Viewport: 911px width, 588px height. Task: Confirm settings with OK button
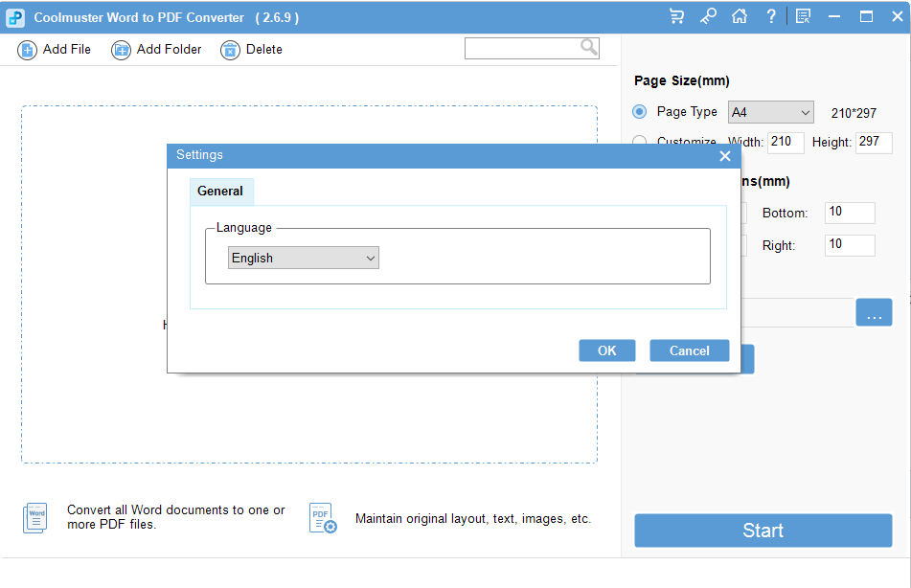[607, 351]
